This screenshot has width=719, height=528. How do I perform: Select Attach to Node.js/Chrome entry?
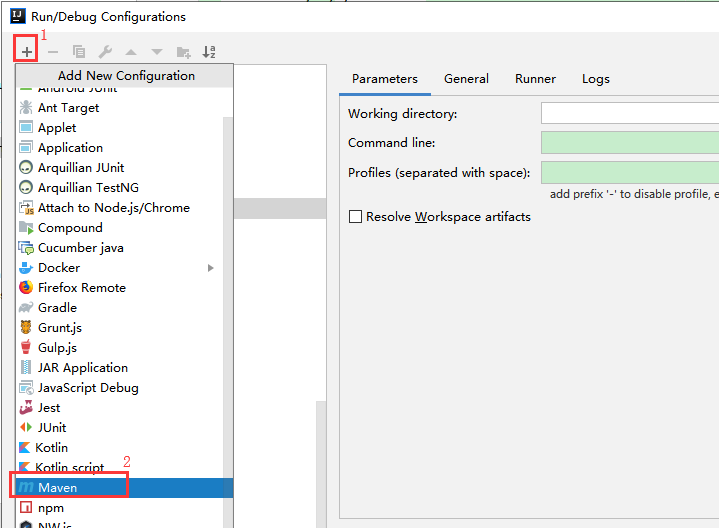pyautogui.click(x=120, y=208)
